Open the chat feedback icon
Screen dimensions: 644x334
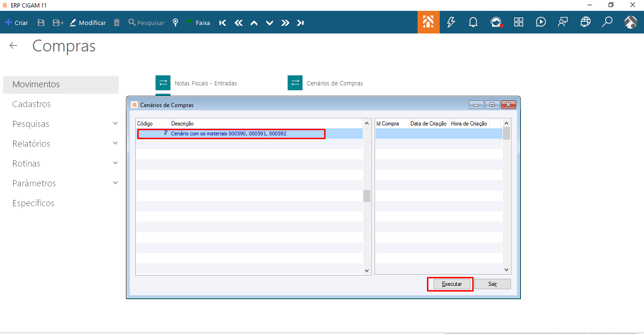563,22
